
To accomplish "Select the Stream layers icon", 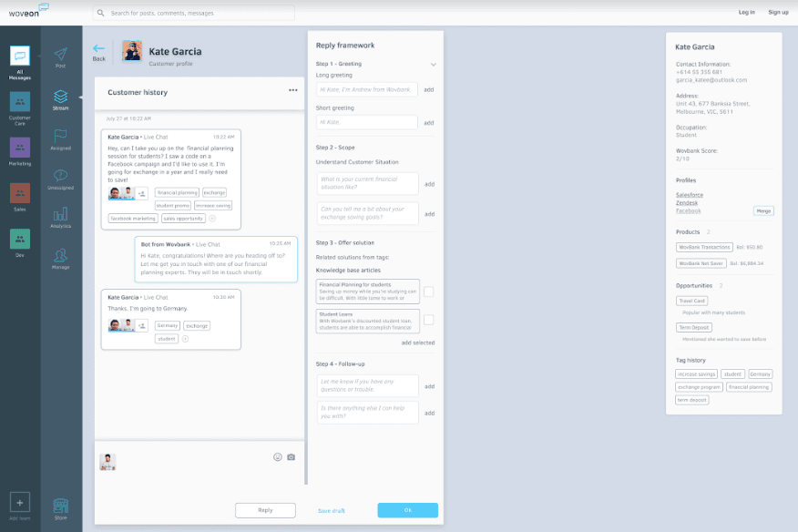I will 60,97.
